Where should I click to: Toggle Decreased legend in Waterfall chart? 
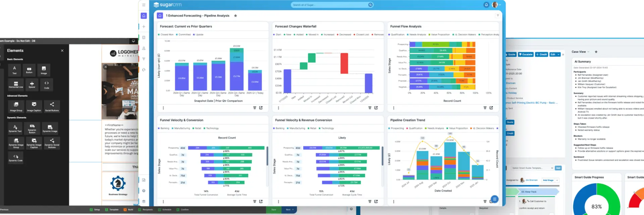344,35
